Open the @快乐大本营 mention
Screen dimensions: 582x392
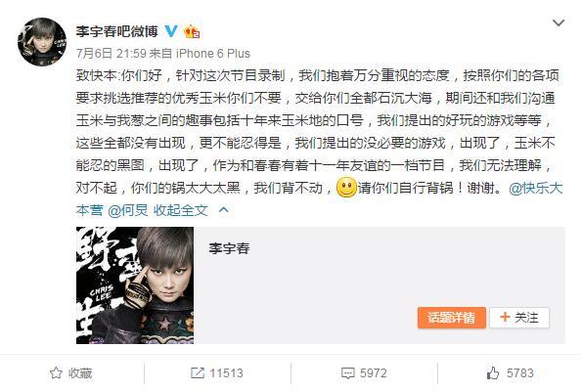tap(536, 189)
